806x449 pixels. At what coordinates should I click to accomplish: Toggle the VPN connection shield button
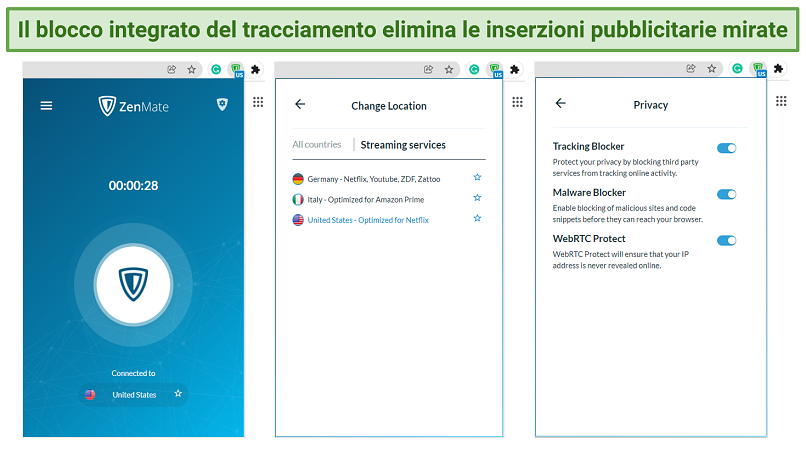click(x=133, y=284)
